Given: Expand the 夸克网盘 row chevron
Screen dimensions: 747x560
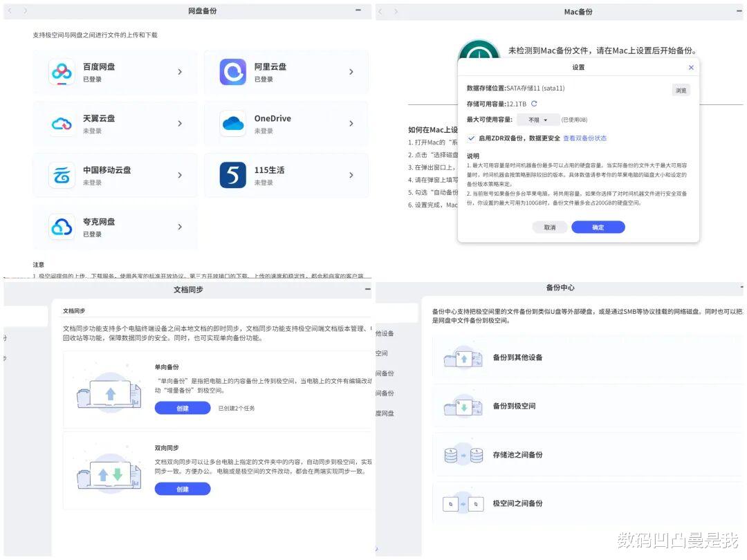Looking at the screenshot, I should [x=180, y=227].
